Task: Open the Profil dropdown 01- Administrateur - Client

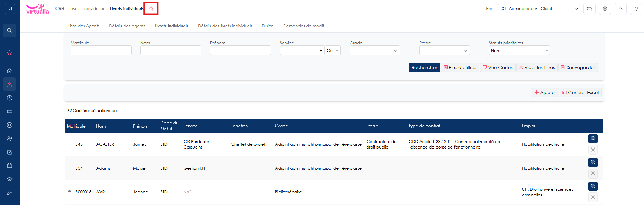Action: click(x=539, y=9)
